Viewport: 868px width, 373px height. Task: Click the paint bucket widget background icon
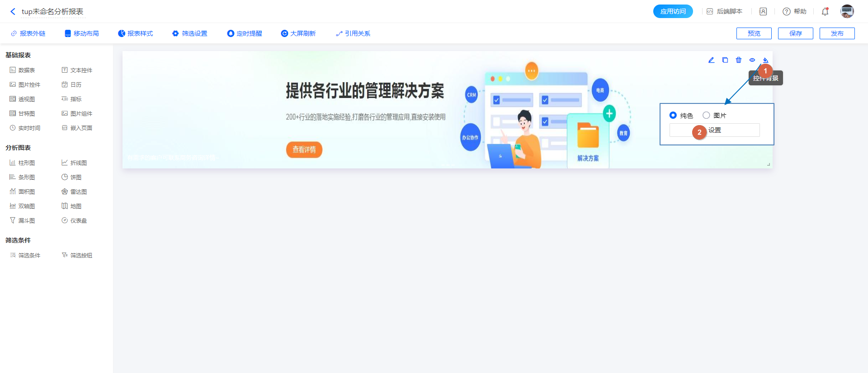pyautogui.click(x=765, y=60)
